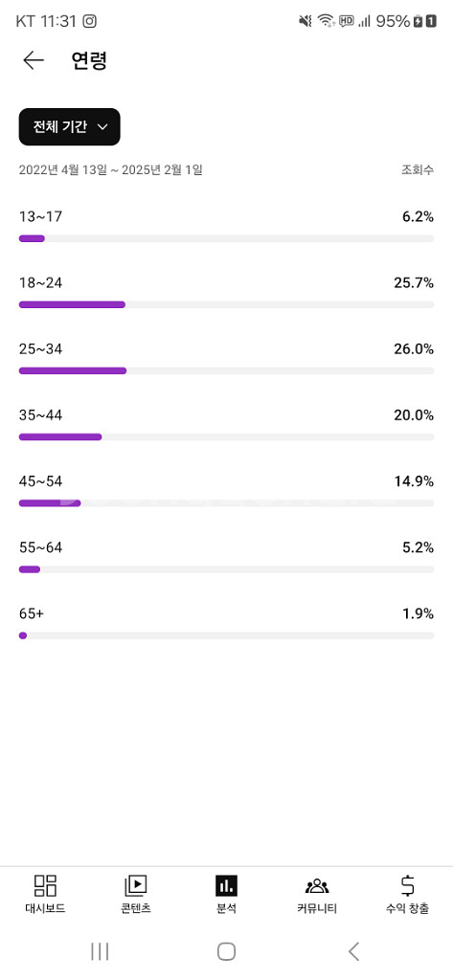Open the 커뮤니티 community people icon

point(317,885)
